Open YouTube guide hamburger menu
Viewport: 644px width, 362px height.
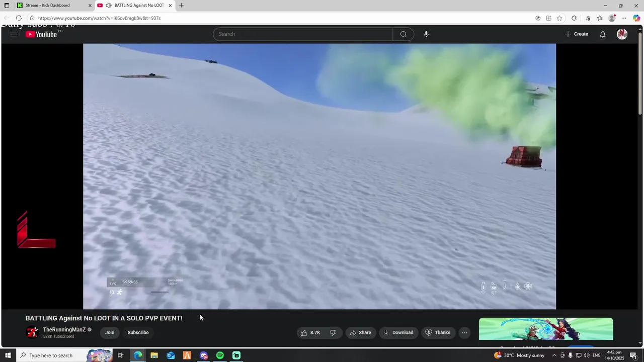[x=14, y=34]
